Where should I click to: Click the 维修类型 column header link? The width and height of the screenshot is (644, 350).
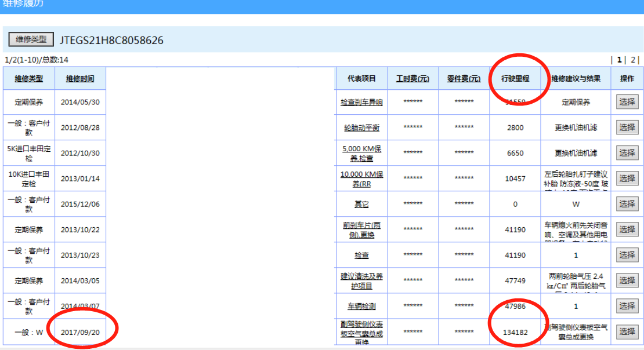coord(29,79)
